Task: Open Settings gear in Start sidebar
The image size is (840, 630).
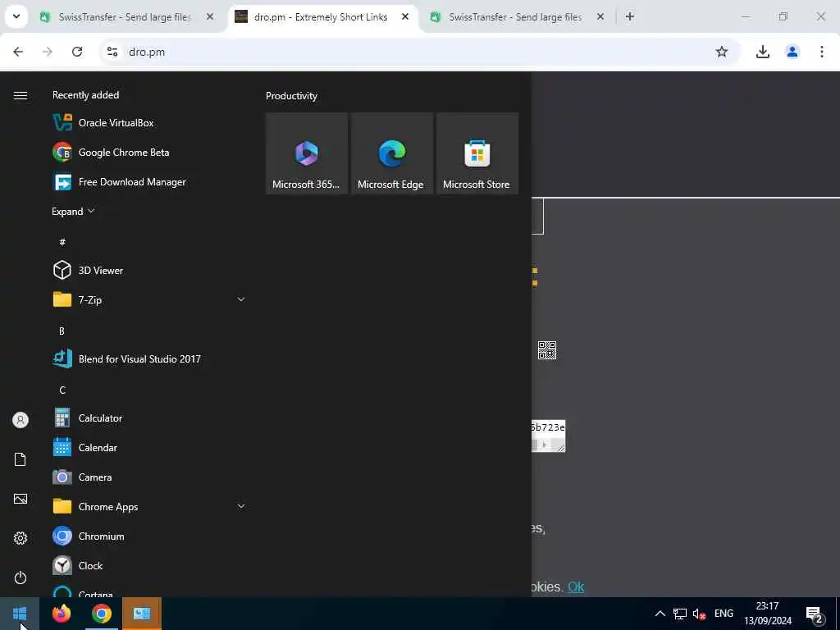Action: [x=21, y=538]
